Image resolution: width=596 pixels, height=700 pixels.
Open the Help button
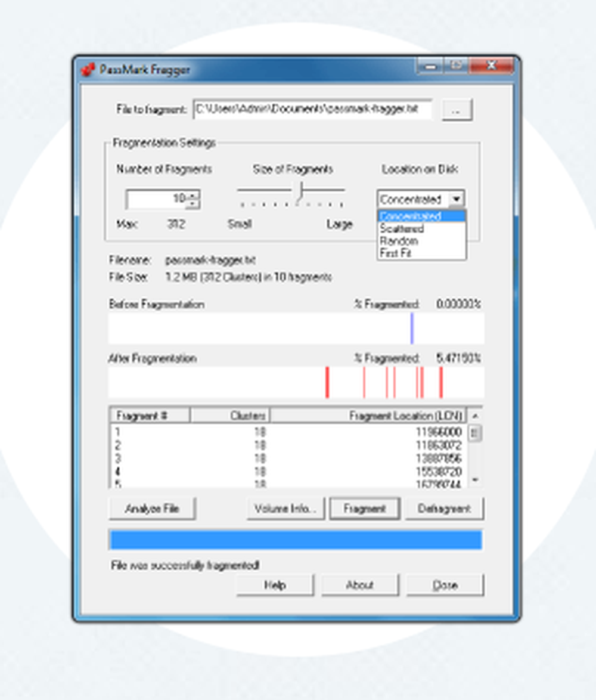point(275,586)
